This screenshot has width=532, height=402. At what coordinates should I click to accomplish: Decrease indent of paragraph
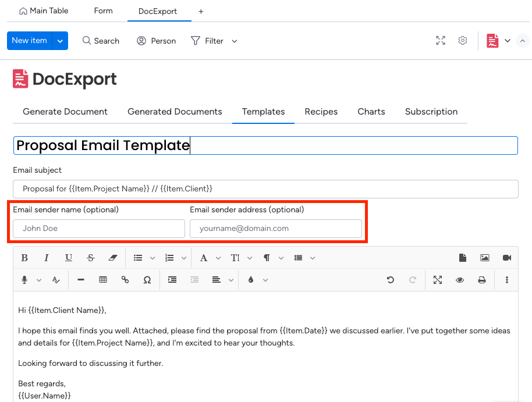pyautogui.click(x=194, y=280)
